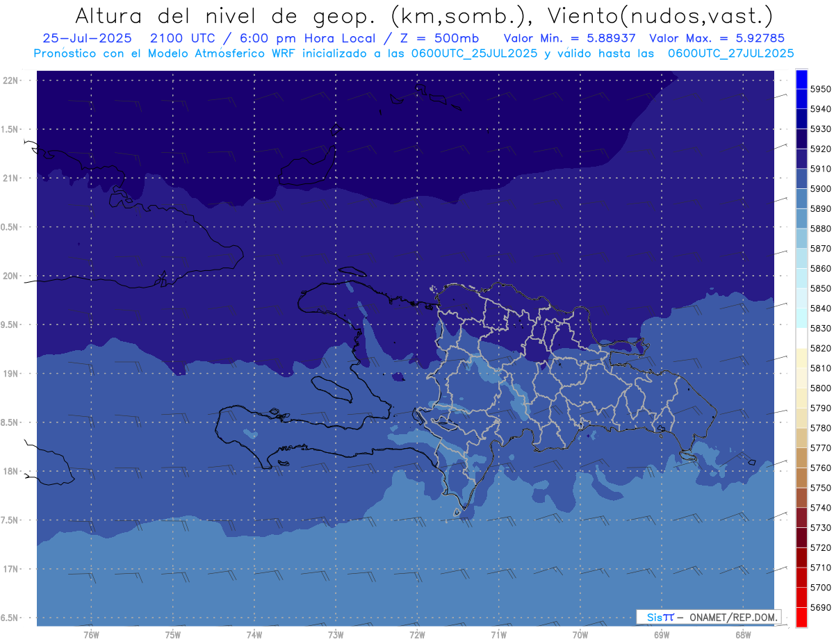Viewport: 834px width, 644px height.
Task: Click the '72W' longitude label
Action: 418,634
